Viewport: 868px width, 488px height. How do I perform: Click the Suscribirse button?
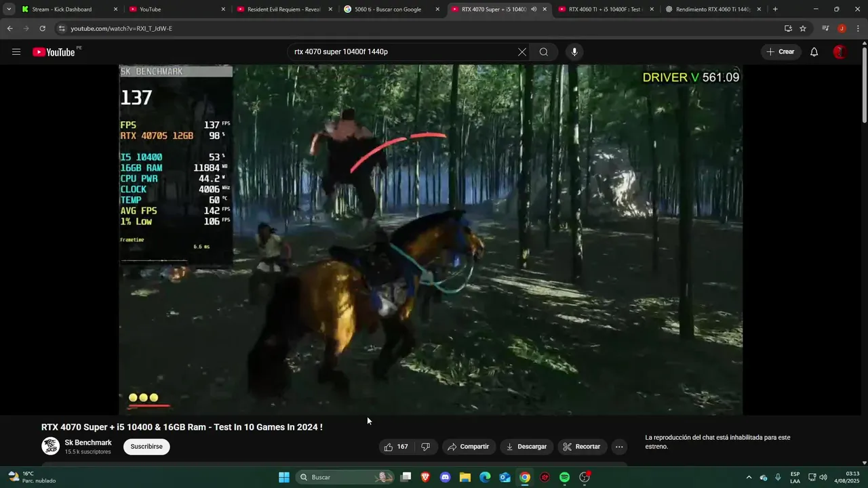tap(146, 447)
